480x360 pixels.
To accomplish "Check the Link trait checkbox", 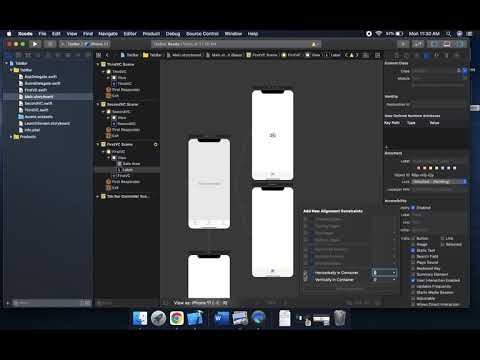I will pyautogui.click(x=442, y=238).
